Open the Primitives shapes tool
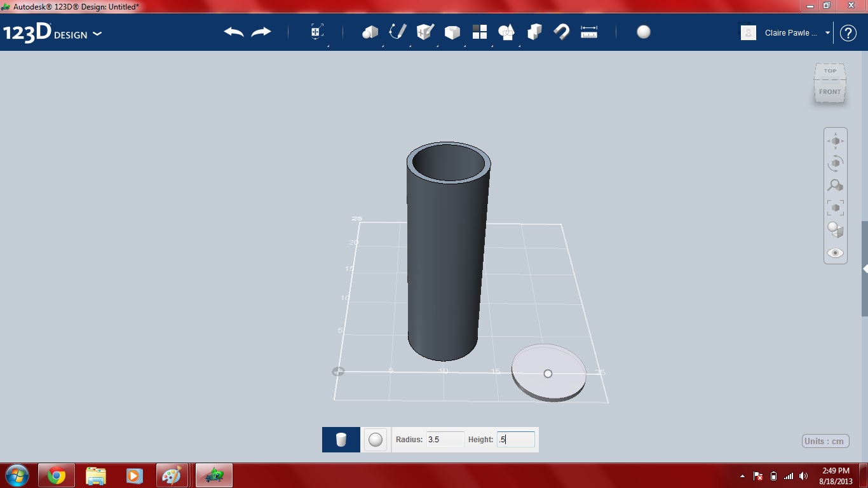This screenshot has height=488, width=868. pos(370,32)
